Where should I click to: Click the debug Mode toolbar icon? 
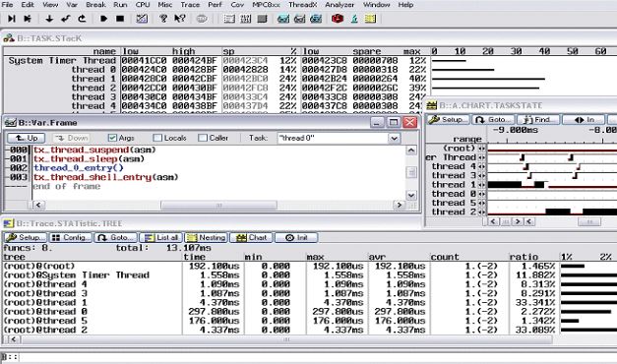tap(142, 19)
